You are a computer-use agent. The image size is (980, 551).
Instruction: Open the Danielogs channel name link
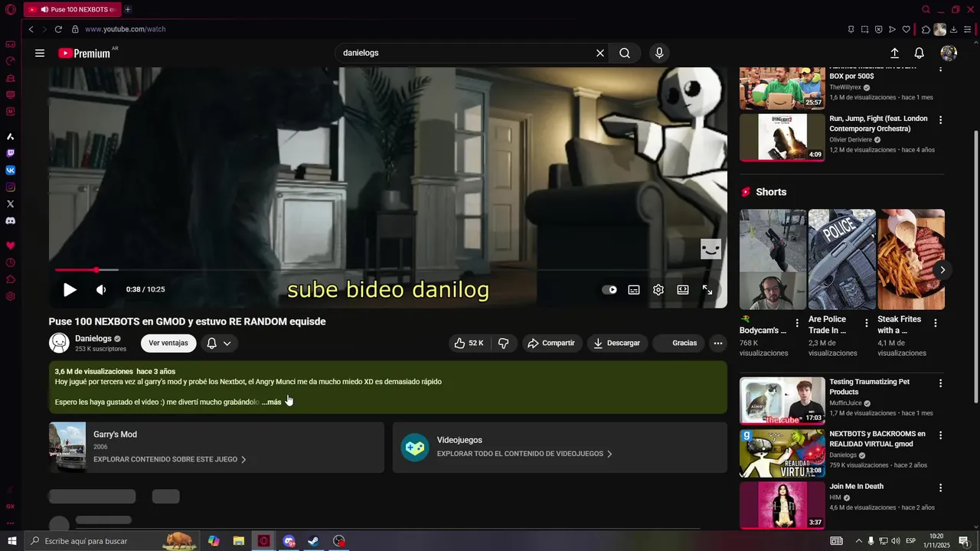pos(93,338)
